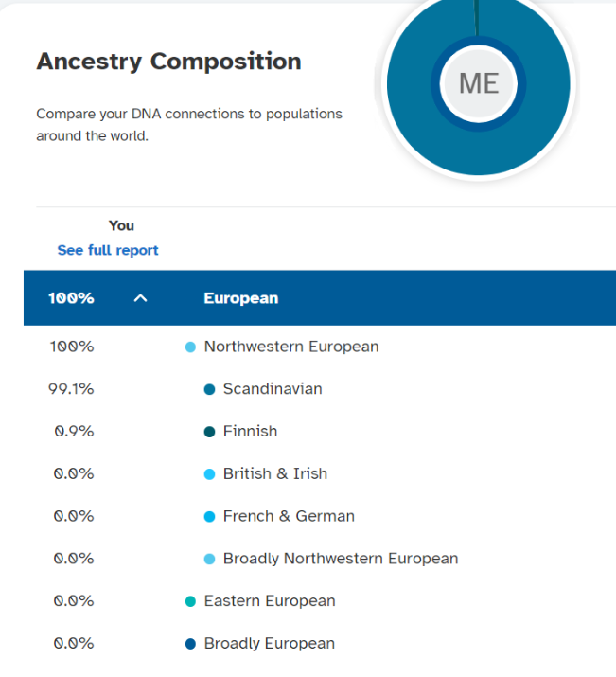Select the Broadly European dark blue dot
The width and height of the screenshot is (616, 677).
[x=190, y=644]
